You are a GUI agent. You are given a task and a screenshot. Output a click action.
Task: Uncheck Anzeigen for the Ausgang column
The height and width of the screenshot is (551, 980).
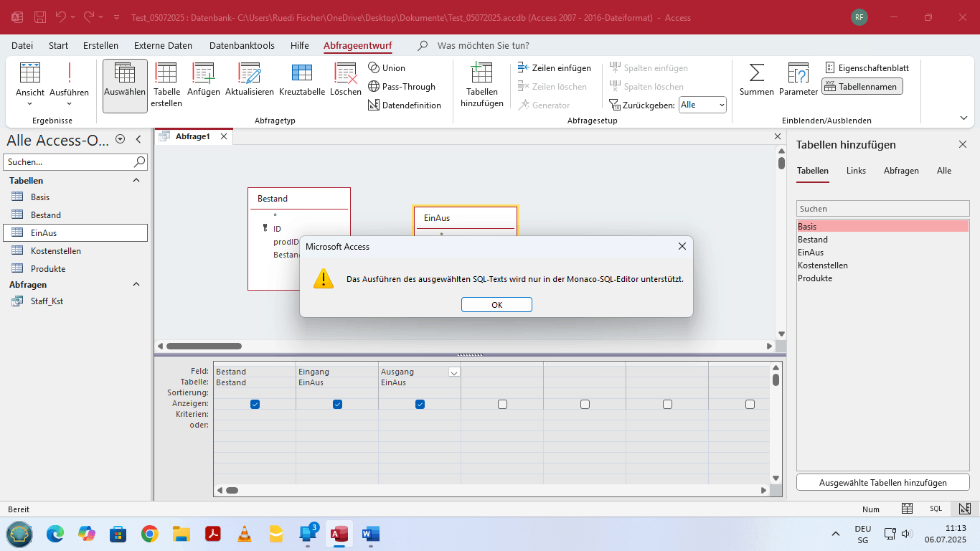pos(420,405)
